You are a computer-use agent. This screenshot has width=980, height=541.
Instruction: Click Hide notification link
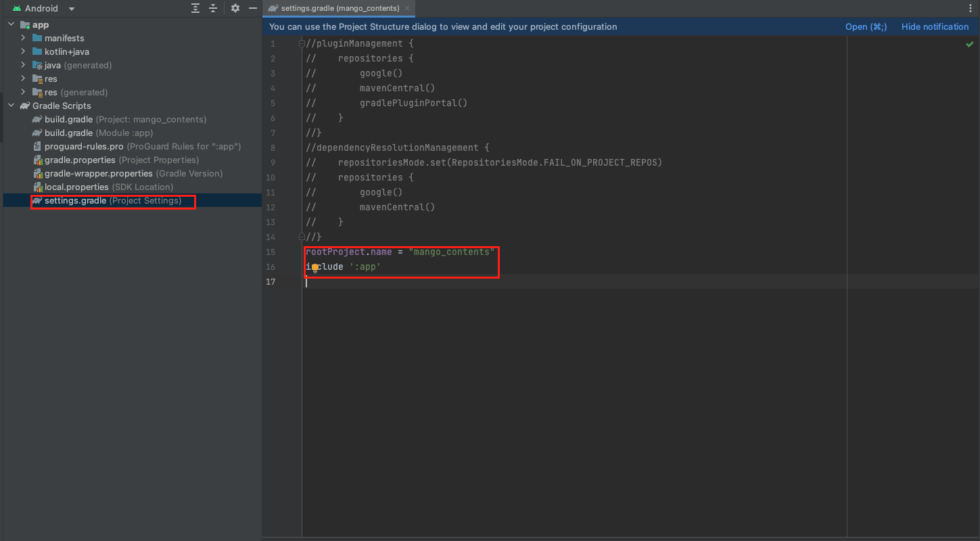(935, 27)
